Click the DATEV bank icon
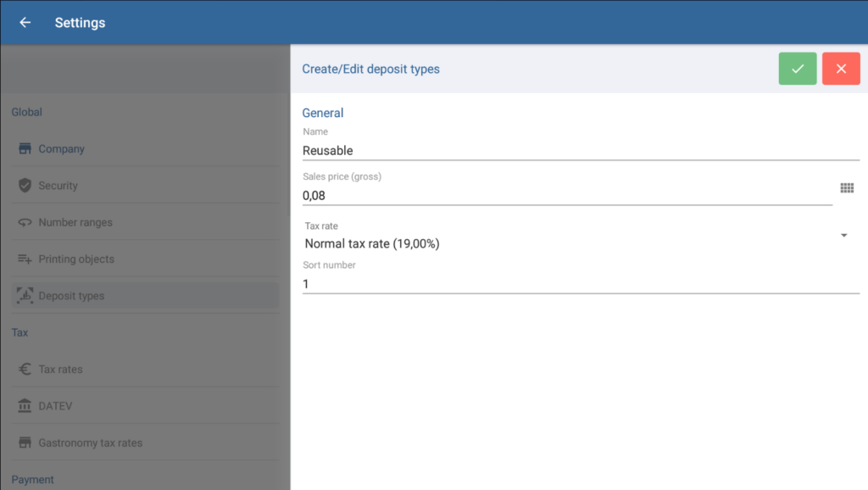868x490 pixels. pos(25,406)
